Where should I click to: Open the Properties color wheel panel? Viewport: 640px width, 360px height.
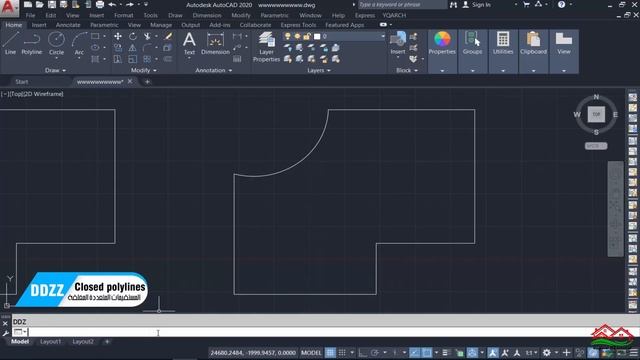(x=442, y=43)
